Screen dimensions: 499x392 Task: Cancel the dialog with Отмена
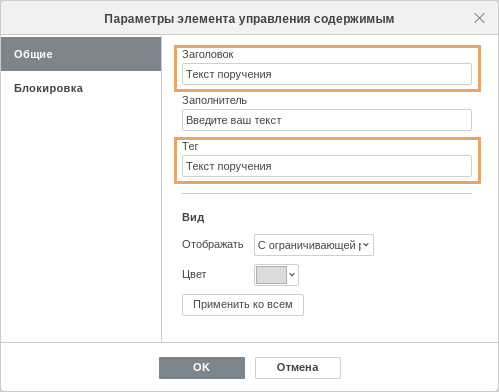click(298, 368)
